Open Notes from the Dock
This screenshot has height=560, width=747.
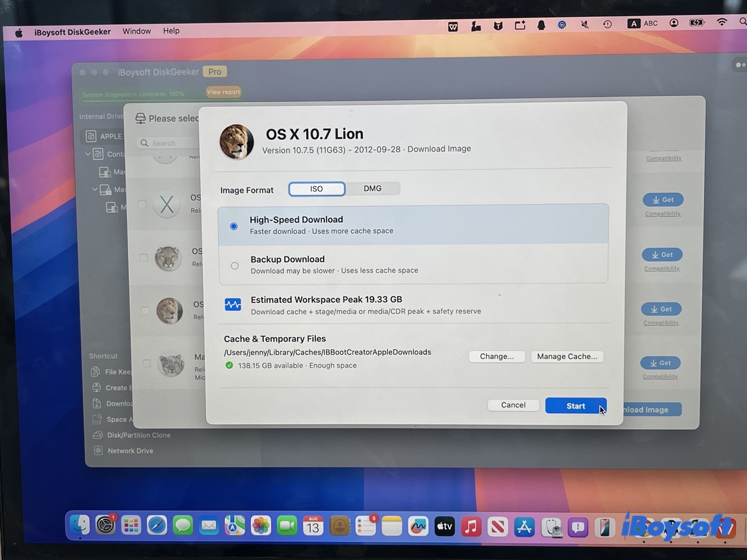tap(392, 527)
